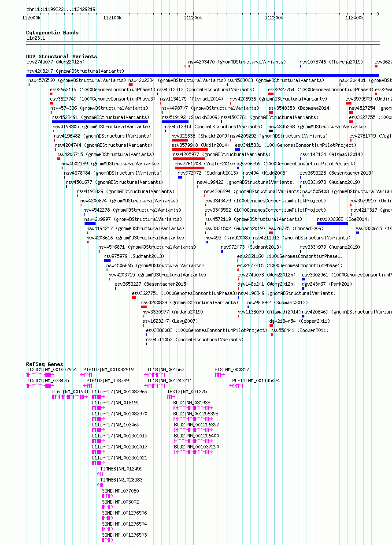The width and height of the screenshot is (392, 545).
Task: Select PIH1D2|NM_001082619 gene label
Action: pyautogui.click(x=108, y=370)
